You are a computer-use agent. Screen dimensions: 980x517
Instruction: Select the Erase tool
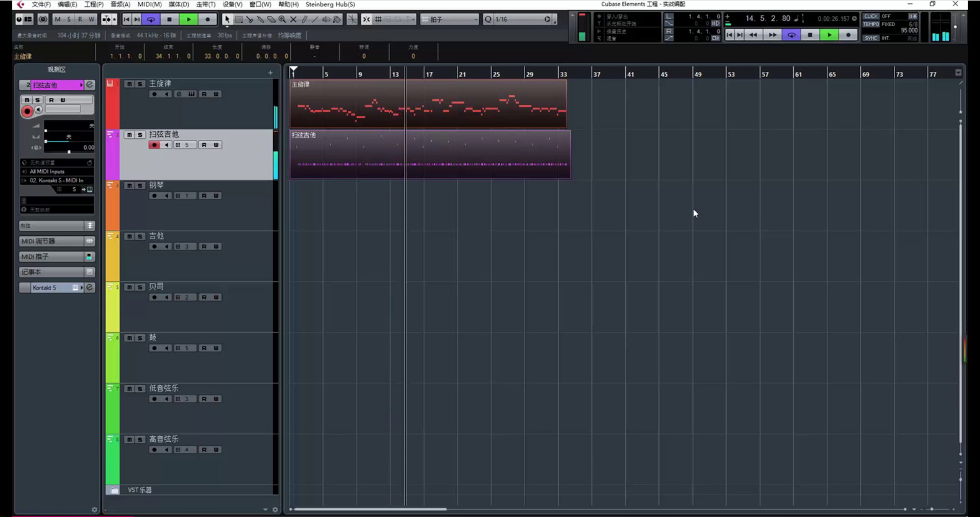point(272,19)
